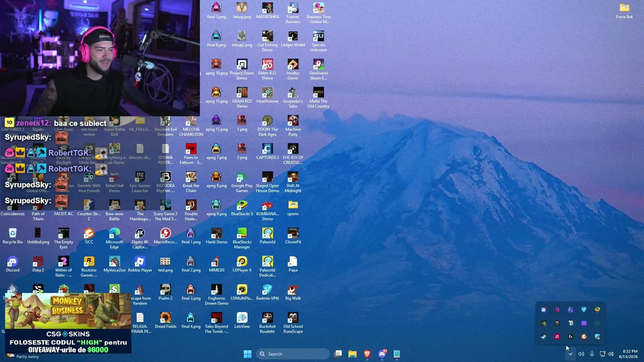Open Steam from the system tray overflow
This screenshot has height=362, width=644.
543,337
